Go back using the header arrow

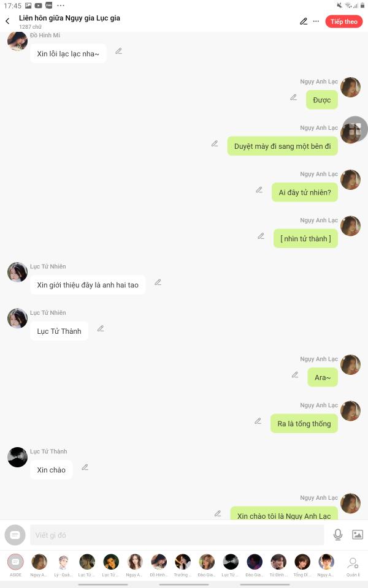pyautogui.click(x=7, y=21)
